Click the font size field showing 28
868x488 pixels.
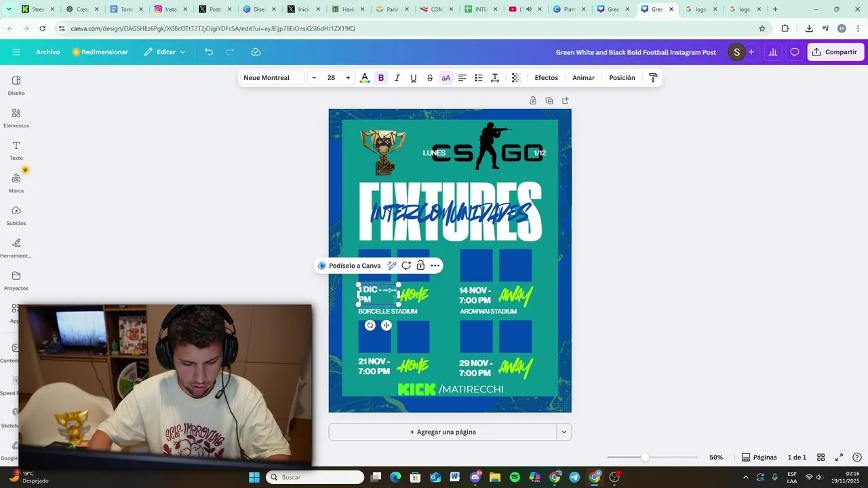[x=331, y=78]
